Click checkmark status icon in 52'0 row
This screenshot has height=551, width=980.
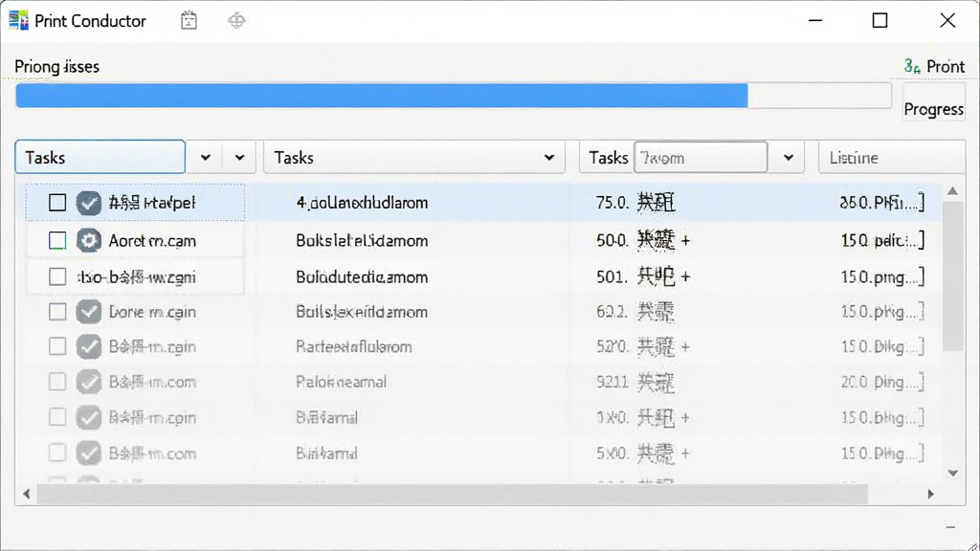click(89, 346)
